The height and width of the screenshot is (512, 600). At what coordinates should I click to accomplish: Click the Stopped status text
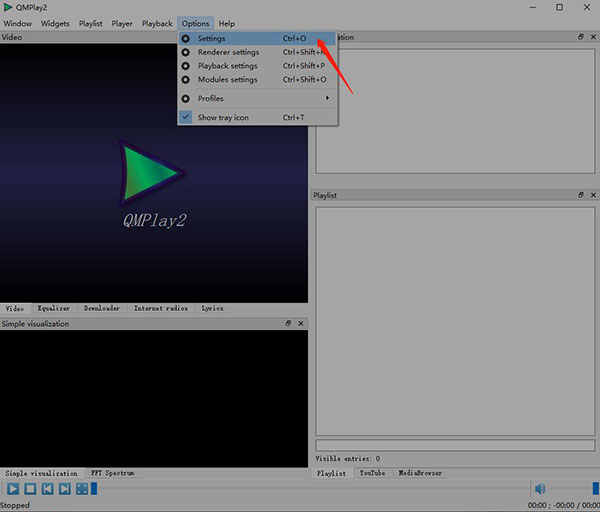[15, 505]
